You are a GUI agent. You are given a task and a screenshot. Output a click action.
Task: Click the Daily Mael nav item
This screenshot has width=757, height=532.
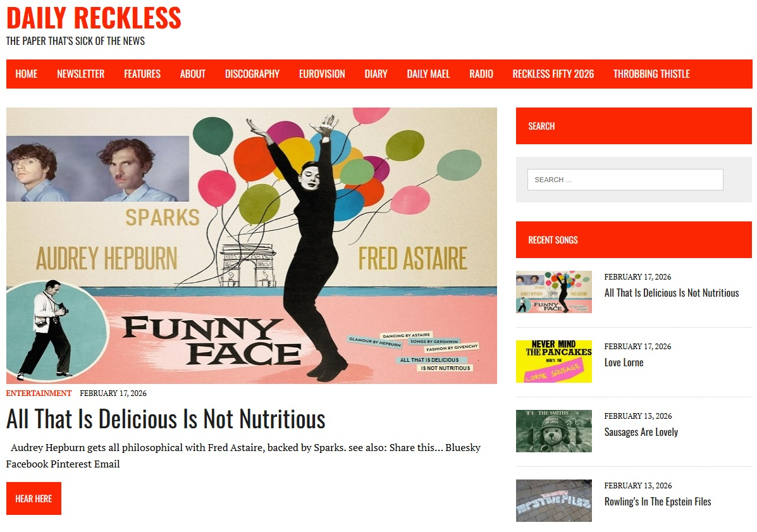coord(428,74)
